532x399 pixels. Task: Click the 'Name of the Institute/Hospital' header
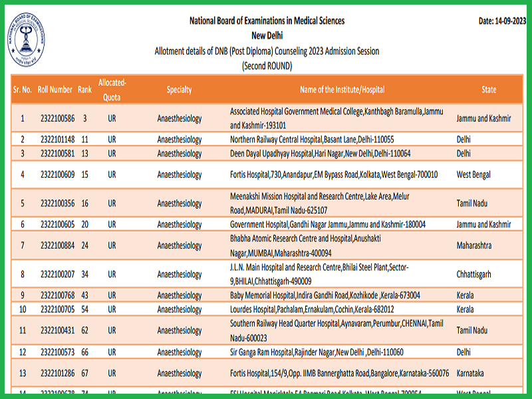click(x=342, y=90)
